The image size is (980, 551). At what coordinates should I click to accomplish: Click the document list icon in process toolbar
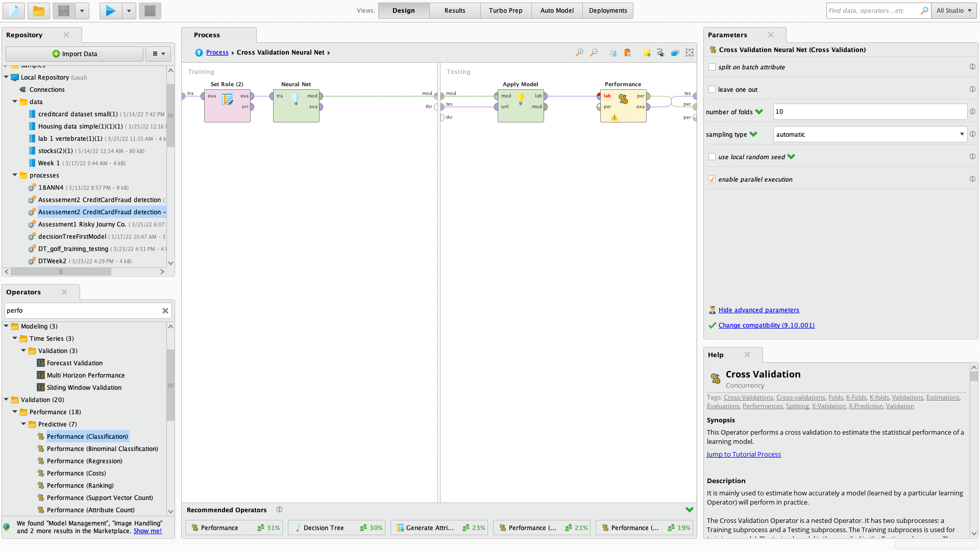[x=613, y=53]
